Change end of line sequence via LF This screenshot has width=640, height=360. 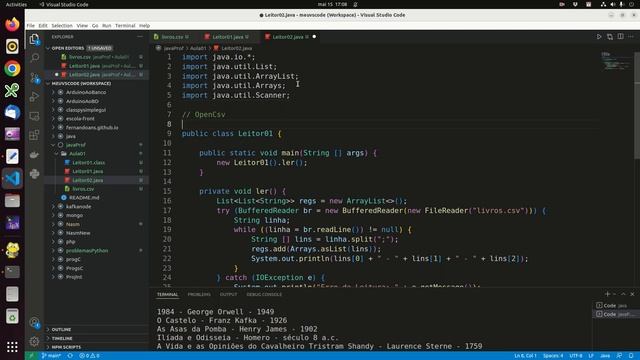point(591,356)
